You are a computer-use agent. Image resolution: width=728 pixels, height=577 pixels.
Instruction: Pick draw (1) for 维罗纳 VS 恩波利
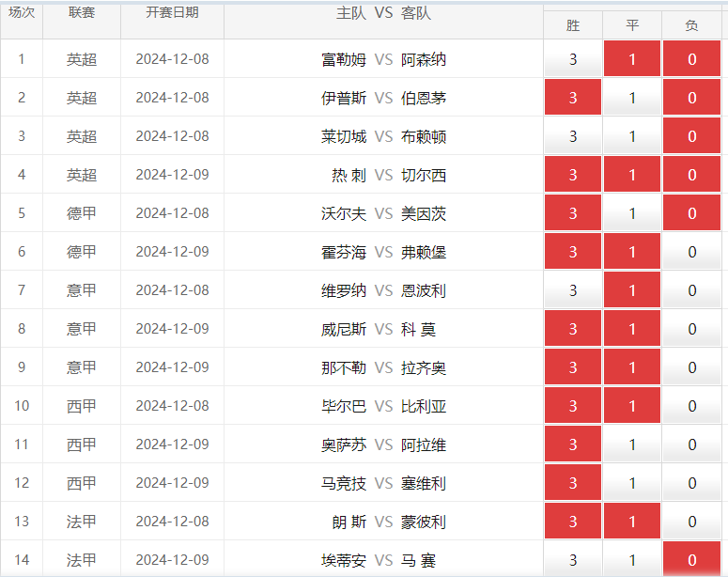tap(632, 289)
